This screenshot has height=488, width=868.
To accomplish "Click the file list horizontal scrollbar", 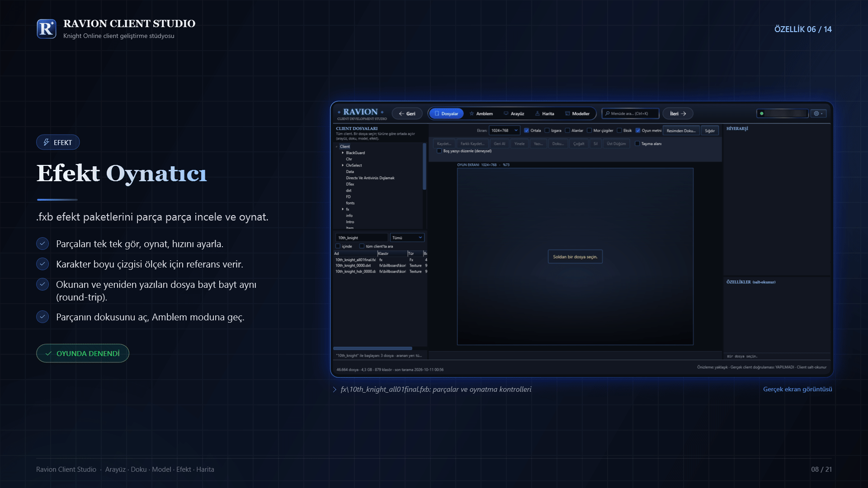I will 373,348.
